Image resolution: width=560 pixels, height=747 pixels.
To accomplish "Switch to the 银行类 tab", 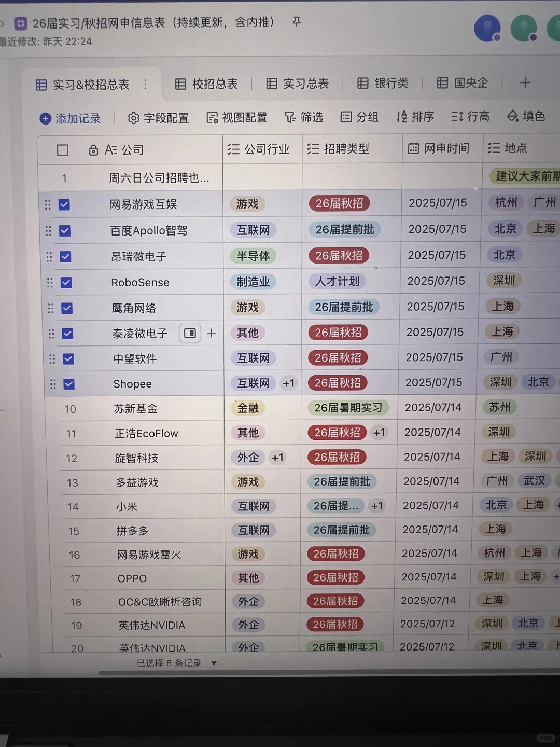I will [x=383, y=83].
